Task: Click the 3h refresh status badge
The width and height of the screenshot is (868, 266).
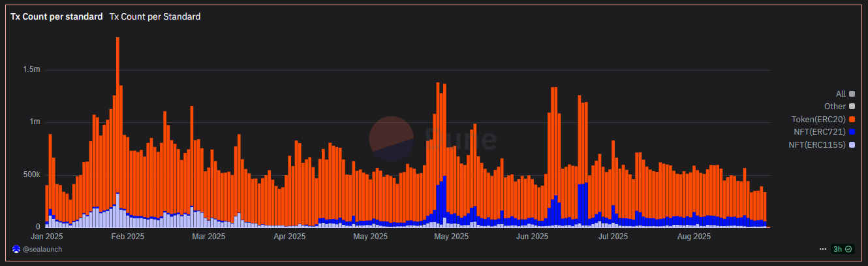Action: (843, 249)
